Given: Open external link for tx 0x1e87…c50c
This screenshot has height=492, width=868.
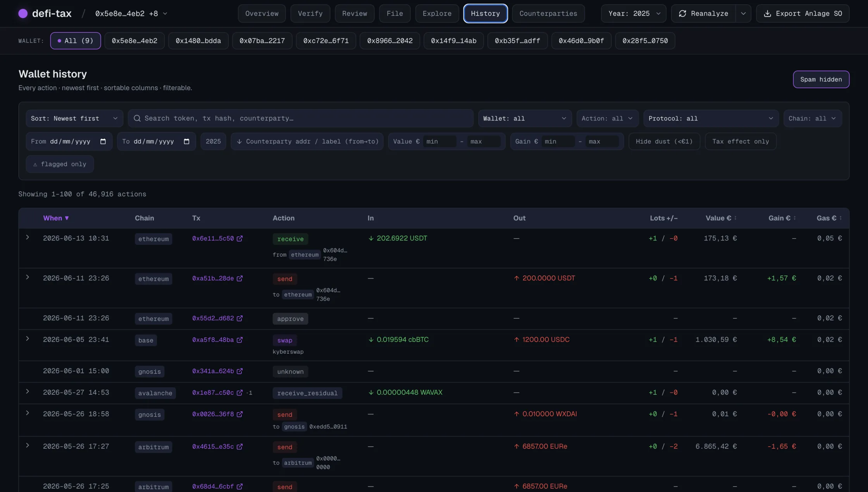Looking at the screenshot, I should point(239,393).
